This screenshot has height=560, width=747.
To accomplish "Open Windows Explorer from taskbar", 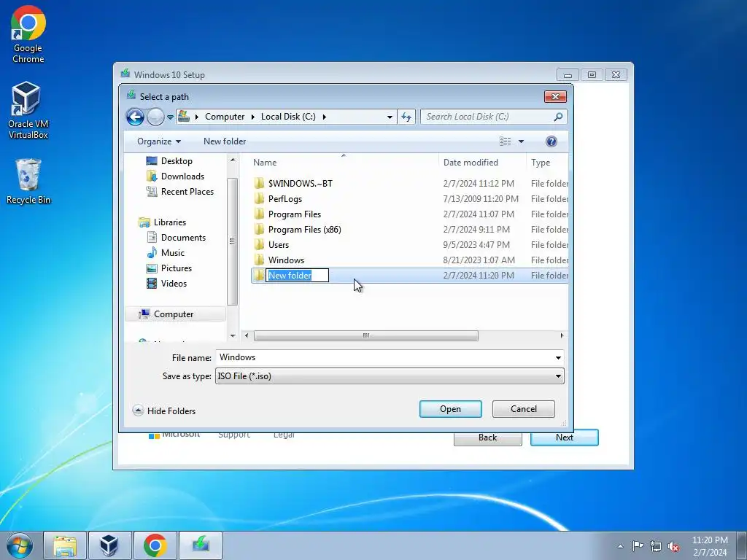I will (x=65, y=545).
